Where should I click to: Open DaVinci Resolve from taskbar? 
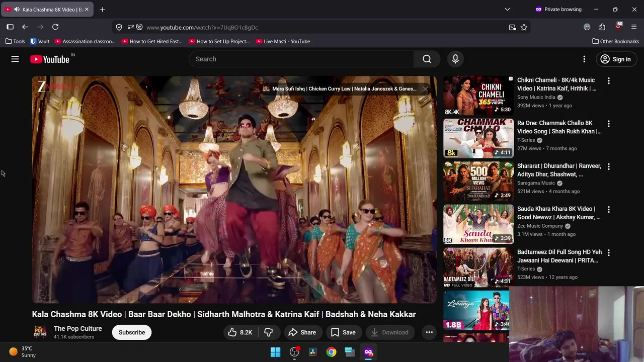tap(313, 352)
